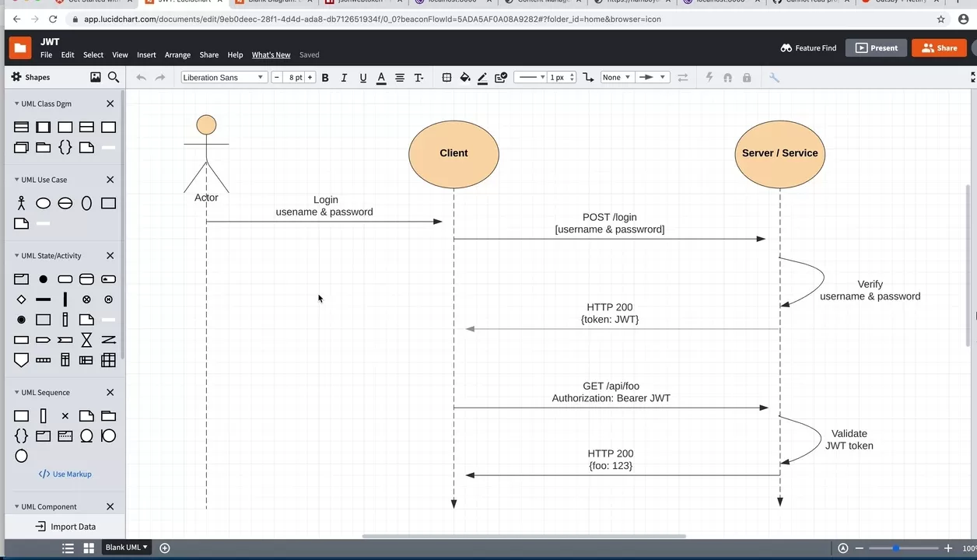The height and width of the screenshot is (560, 977).
Task: Open the line ending arrow dropdown
Action: coord(662,77)
